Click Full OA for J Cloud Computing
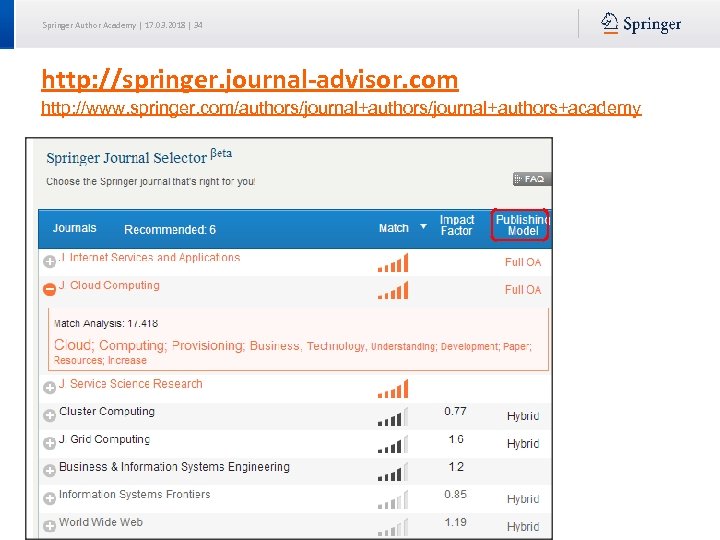Screen dimensions: 720x540 click(x=523, y=290)
